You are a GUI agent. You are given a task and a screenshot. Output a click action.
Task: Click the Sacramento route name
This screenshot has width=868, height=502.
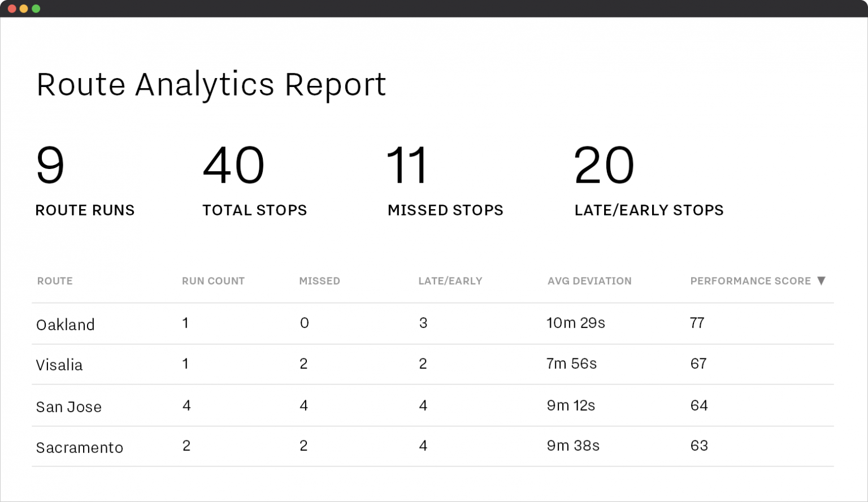coord(79,447)
